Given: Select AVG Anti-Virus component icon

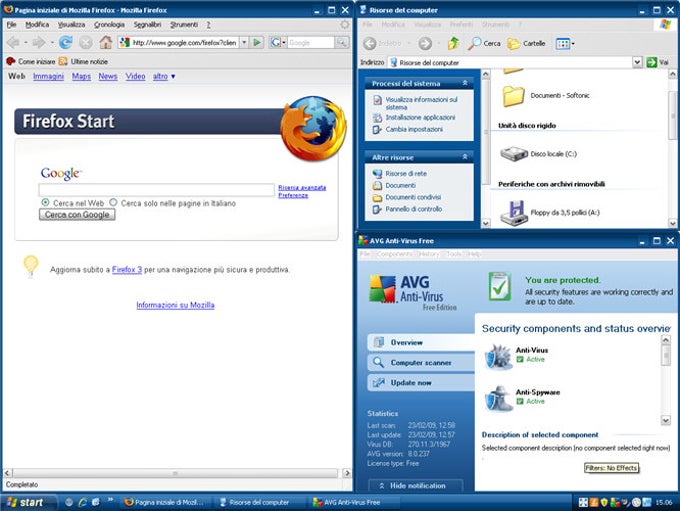Looking at the screenshot, I should coord(498,356).
